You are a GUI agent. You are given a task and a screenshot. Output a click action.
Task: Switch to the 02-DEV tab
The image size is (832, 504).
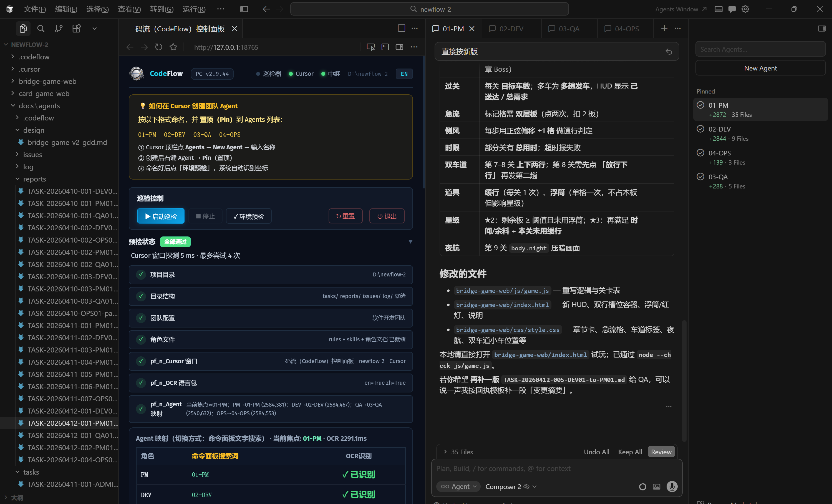[511, 28]
